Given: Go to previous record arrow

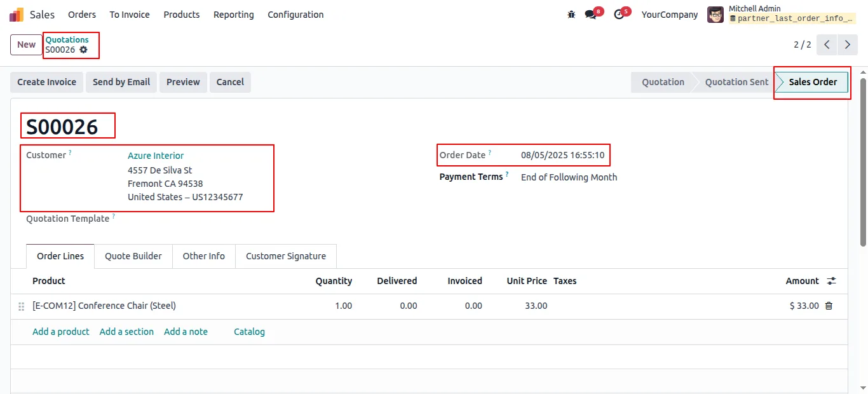Looking at the screenshot, I should (x=827, y=44).
